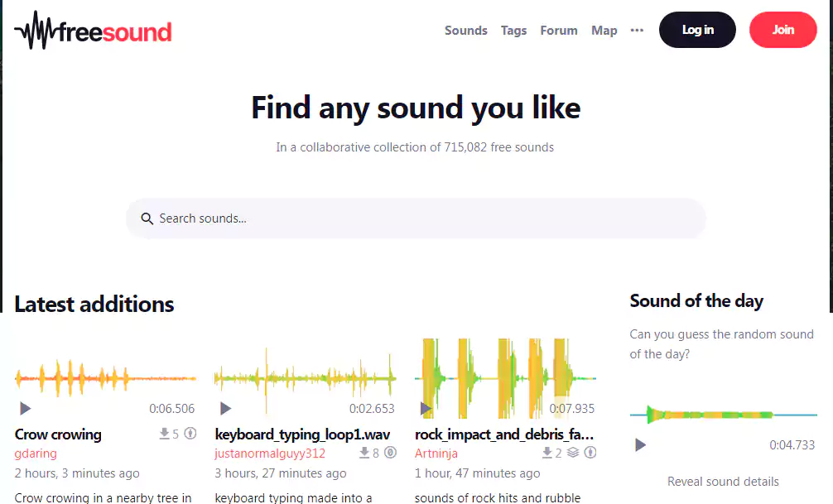Screen dimensions: 833x504
Task: Open the Sounds section
Action: pos(465,30)
